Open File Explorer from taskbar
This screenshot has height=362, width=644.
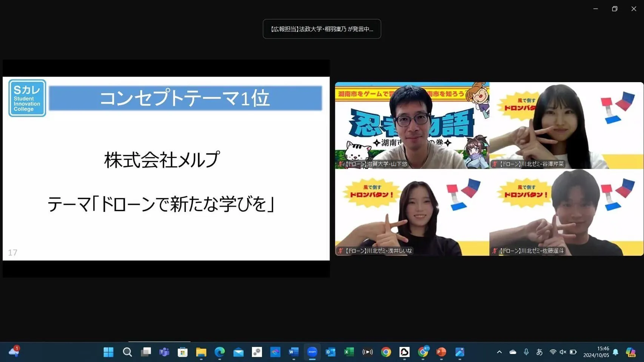pyautogui.click(x=201, y=352)
